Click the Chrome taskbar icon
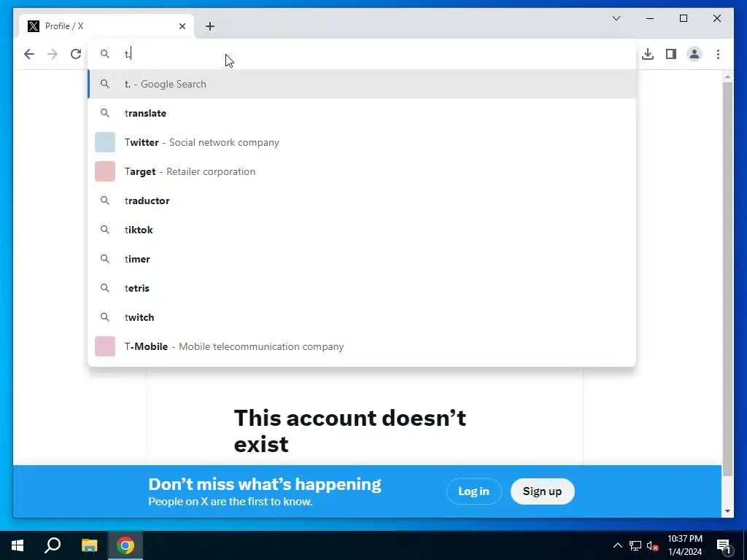747x560 pixels. point(125,545)
